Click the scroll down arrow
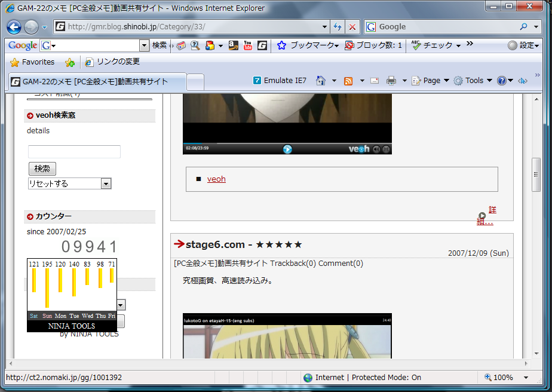Image resolution: width=552 pixels, height=392 pixels. [536, 354]
